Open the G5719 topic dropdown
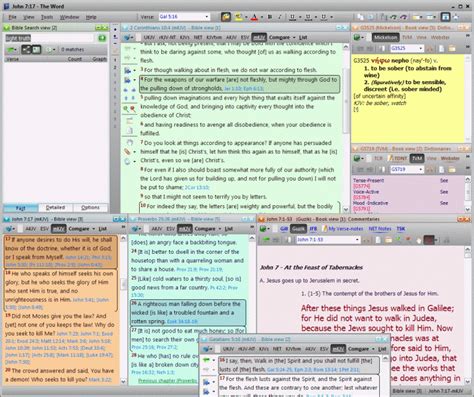The image size is (474, 397). pyautogui.click(x=421, y=169)
